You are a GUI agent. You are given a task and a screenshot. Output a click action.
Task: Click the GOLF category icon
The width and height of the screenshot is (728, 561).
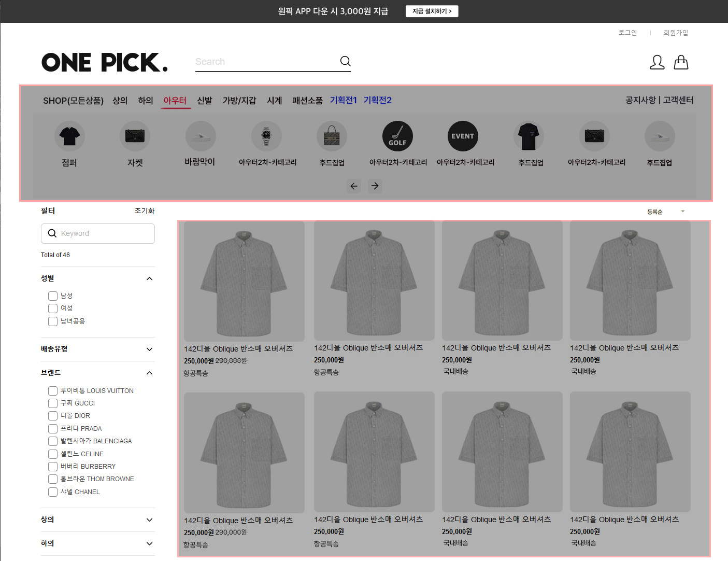point(397,136)
